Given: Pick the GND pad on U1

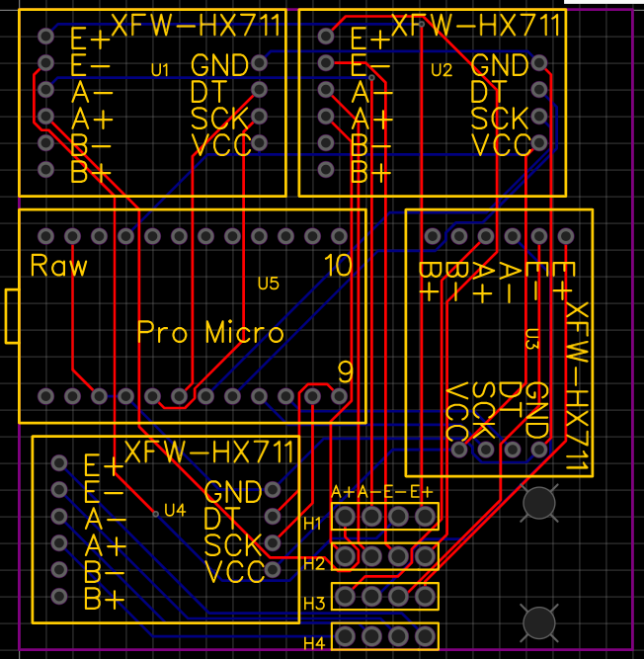Looking at the screenshot, I should pyautogui.click(x=259, y=63).
